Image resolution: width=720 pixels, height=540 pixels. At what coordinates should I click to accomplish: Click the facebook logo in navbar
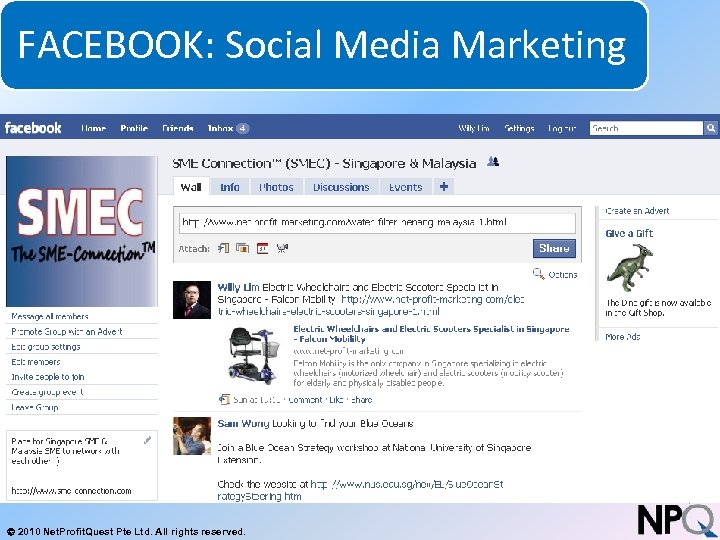click(x=33, y=128)
